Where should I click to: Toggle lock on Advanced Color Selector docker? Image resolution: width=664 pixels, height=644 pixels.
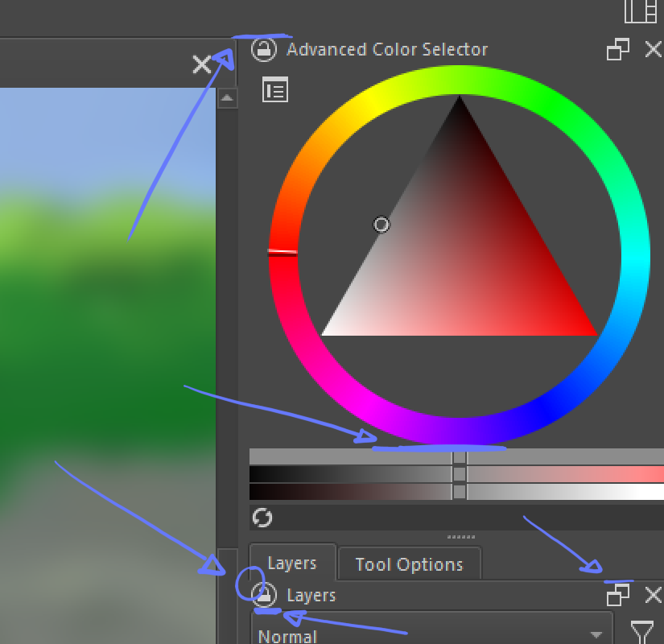[263, 50]
